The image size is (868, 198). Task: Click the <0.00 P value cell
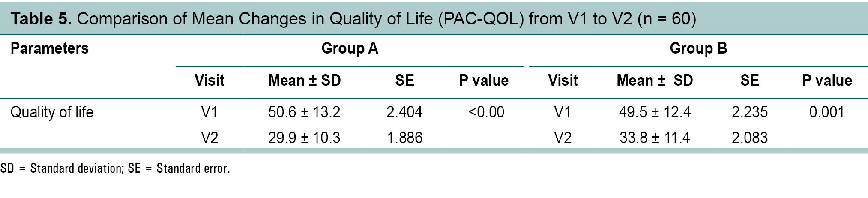(486, 112)
